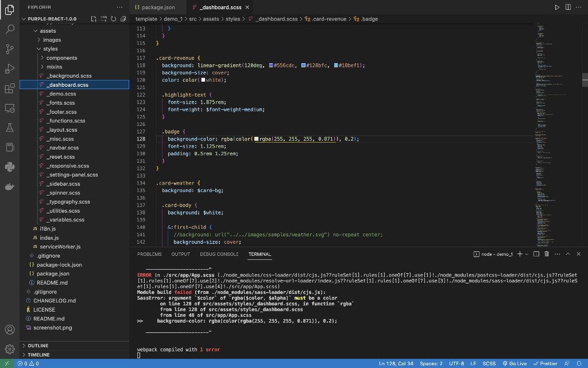Change the UTF-8 file encoding

point(457,363)
